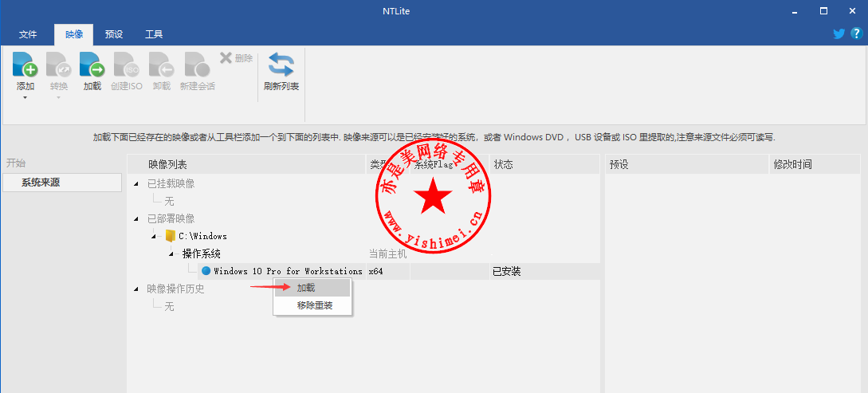Click the 映像列表 column header

[247, 164]
